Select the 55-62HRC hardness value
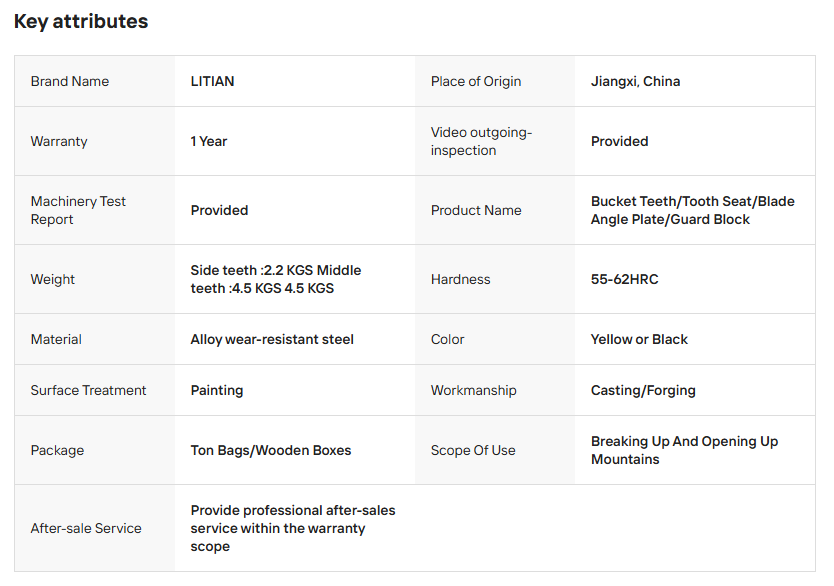The width and height of the screenshot is (834, 586). click(x=624, y=279)
